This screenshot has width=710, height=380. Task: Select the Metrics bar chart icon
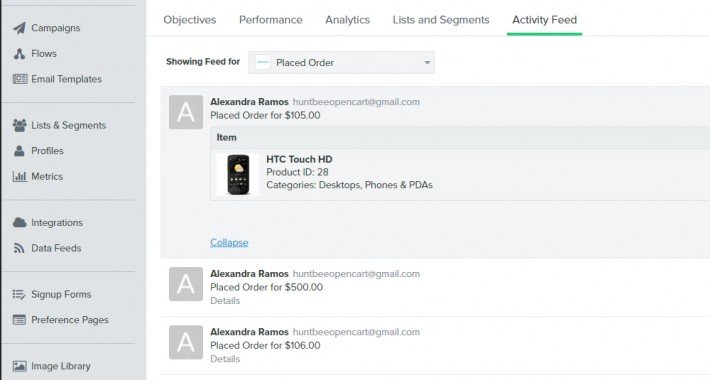[19, 177]
